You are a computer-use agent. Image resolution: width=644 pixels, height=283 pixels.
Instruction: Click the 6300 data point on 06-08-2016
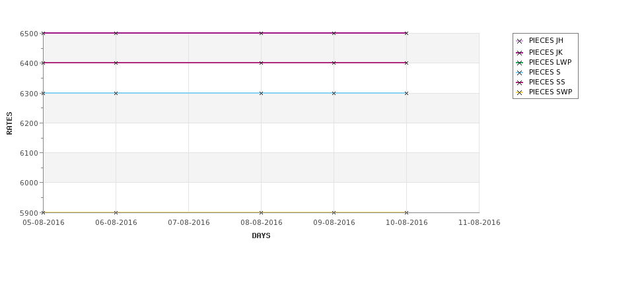click(x=116, y=93)
